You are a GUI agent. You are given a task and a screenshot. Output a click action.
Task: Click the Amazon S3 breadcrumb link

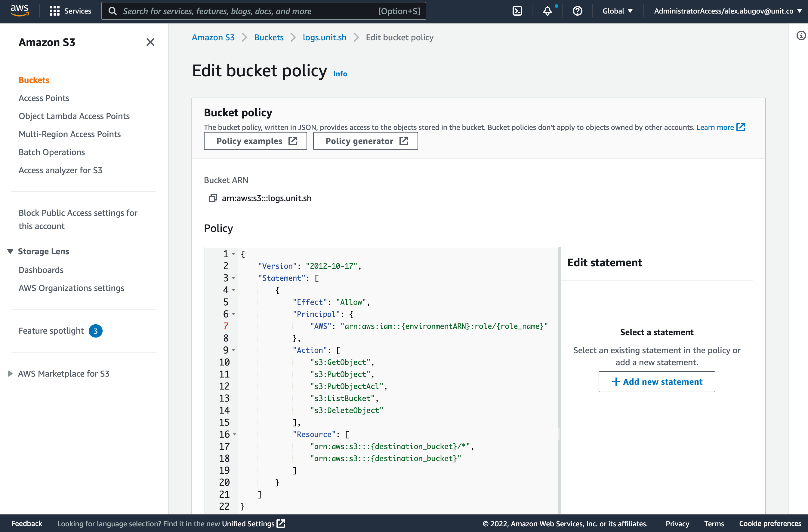pos(213,37)
